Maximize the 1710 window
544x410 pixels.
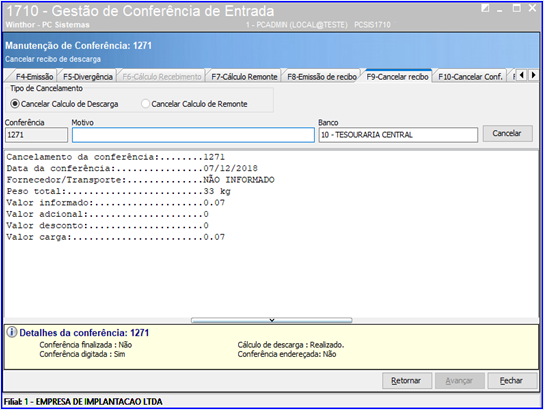pos(517,8)
